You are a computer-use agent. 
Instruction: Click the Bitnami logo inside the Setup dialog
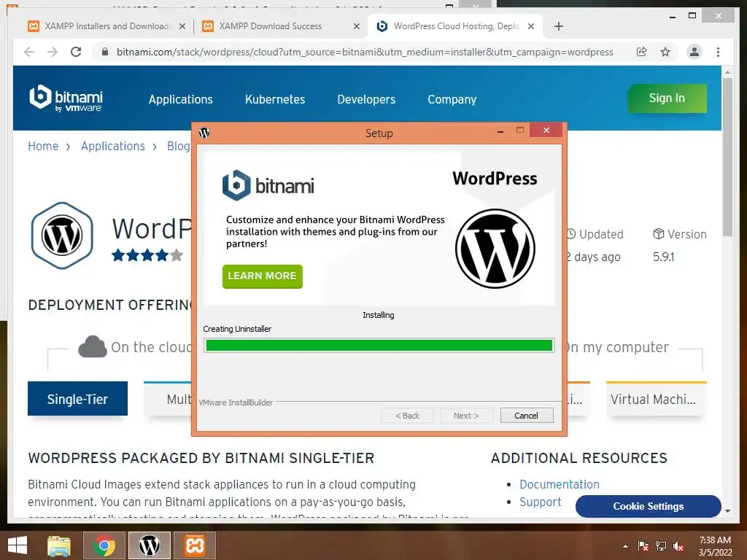coord(268,185)
